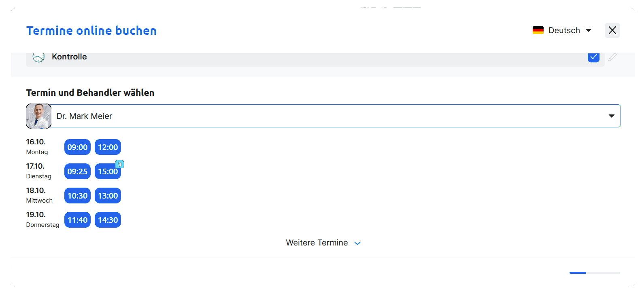
Task: Open the Deutsch language dropdown
Action: (563, 30)
